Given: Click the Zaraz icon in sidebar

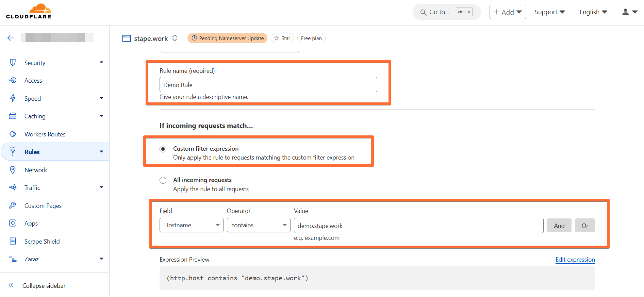Looking at the screenshot, I should click(x=13, y=259).
